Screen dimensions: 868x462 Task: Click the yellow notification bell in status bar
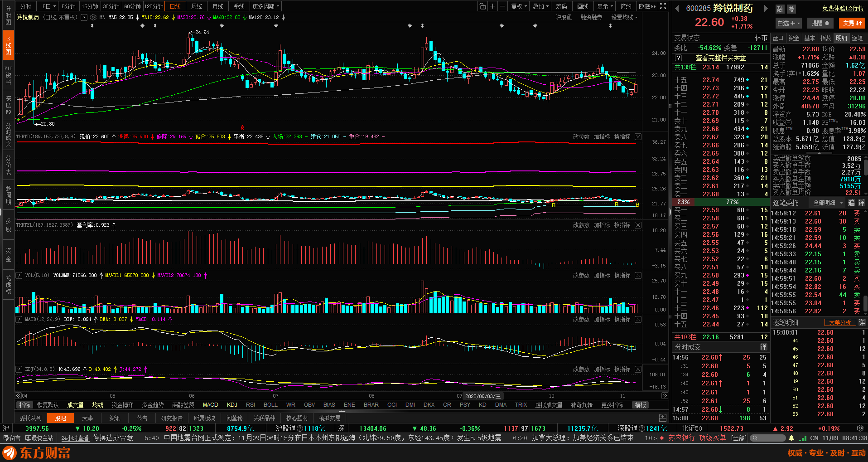(x=791, y=438)
